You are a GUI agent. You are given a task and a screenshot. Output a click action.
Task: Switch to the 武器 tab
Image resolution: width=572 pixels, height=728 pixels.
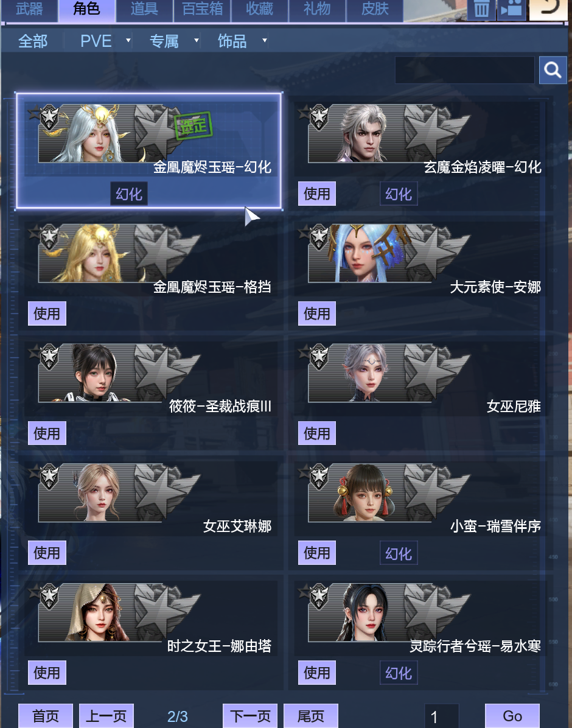pos(29,9)
